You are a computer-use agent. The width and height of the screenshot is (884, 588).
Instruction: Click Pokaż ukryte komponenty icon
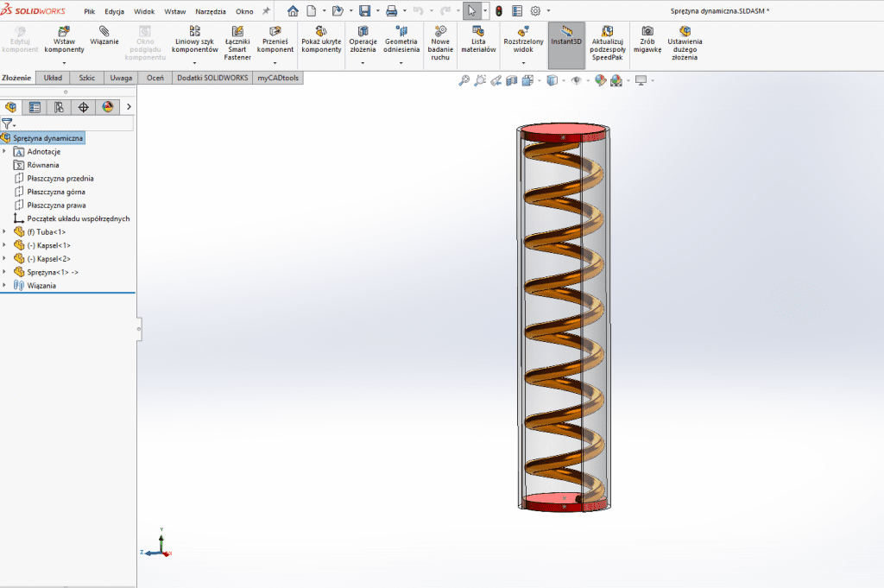click(x=321, y=31)
